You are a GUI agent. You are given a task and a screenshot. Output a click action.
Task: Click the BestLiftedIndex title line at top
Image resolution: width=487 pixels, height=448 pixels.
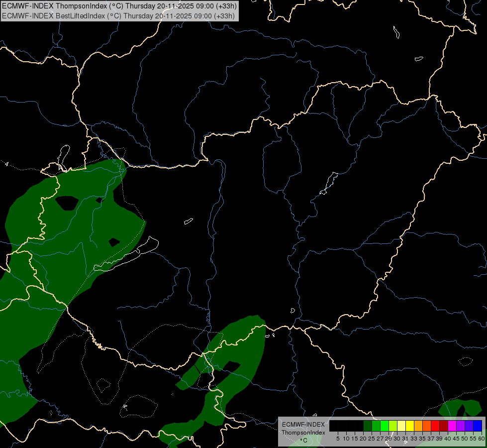(x=118, y=16)
